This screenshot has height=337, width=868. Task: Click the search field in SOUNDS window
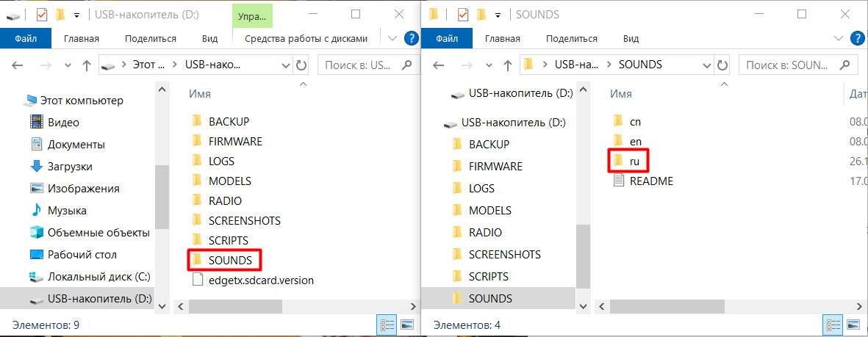pyautogui.click(x=794, y=65)
